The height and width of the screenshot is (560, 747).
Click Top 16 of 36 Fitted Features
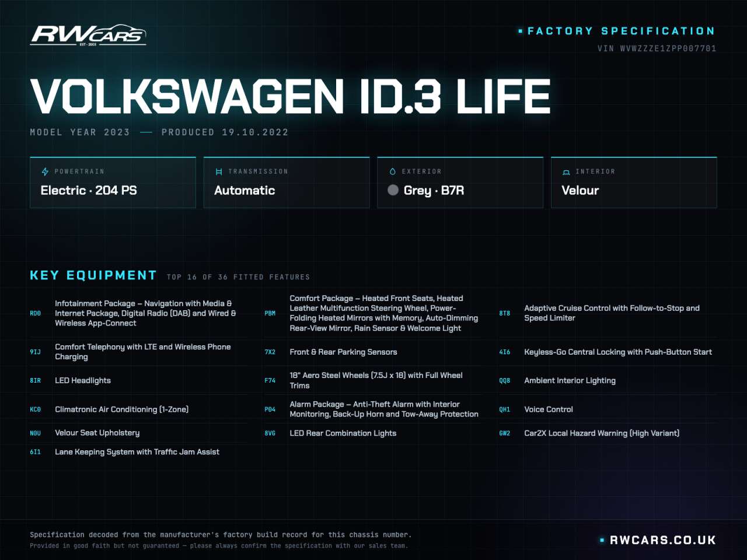coord(238,277)
